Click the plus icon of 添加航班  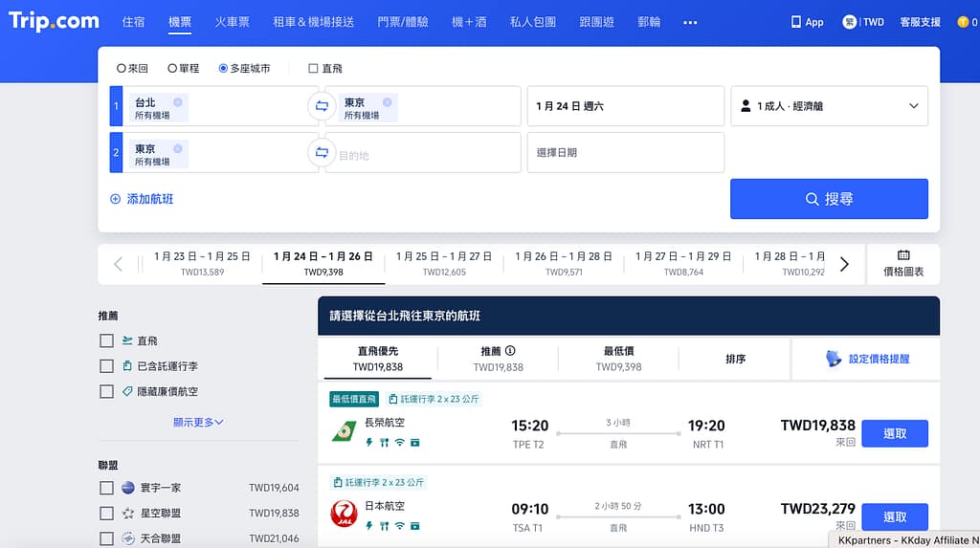[x=115, y=199]
